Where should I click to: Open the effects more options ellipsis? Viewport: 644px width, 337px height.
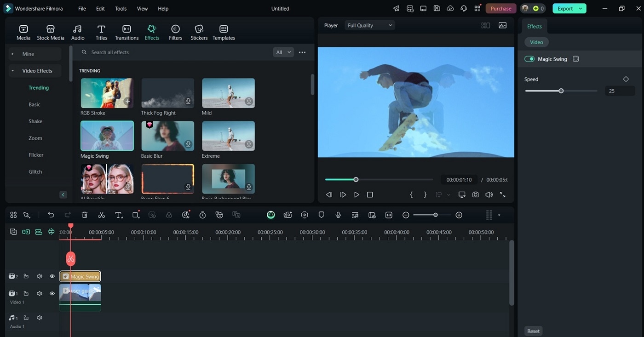302,52
